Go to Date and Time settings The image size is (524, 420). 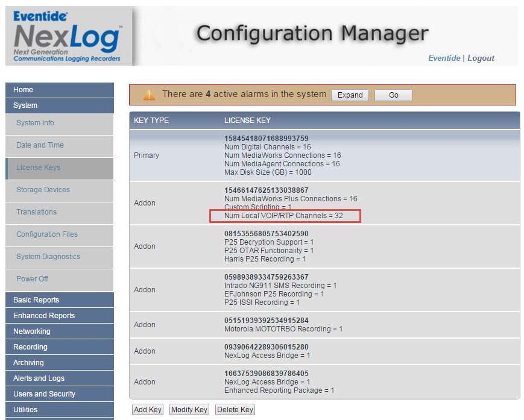(x=59, y=145)
